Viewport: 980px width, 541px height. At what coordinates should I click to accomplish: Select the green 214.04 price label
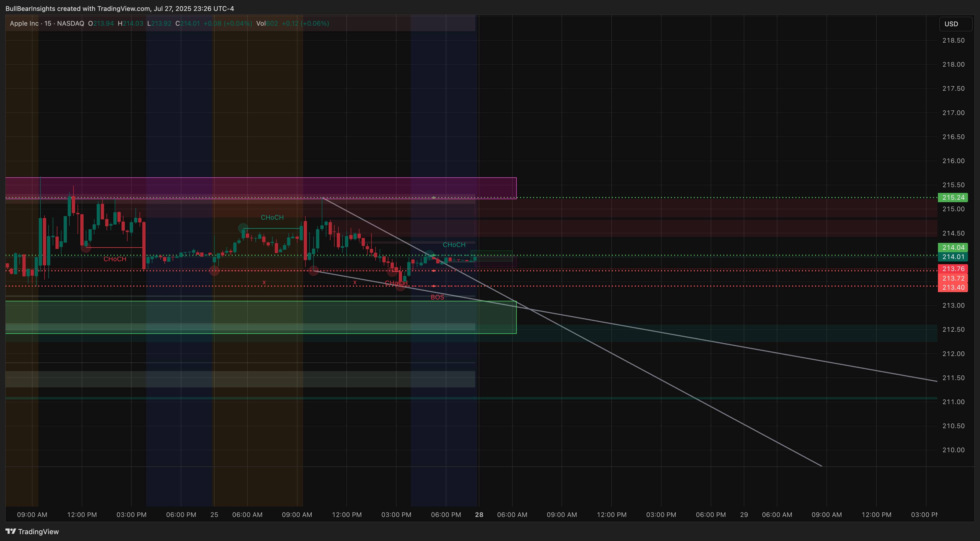[953, 247]
